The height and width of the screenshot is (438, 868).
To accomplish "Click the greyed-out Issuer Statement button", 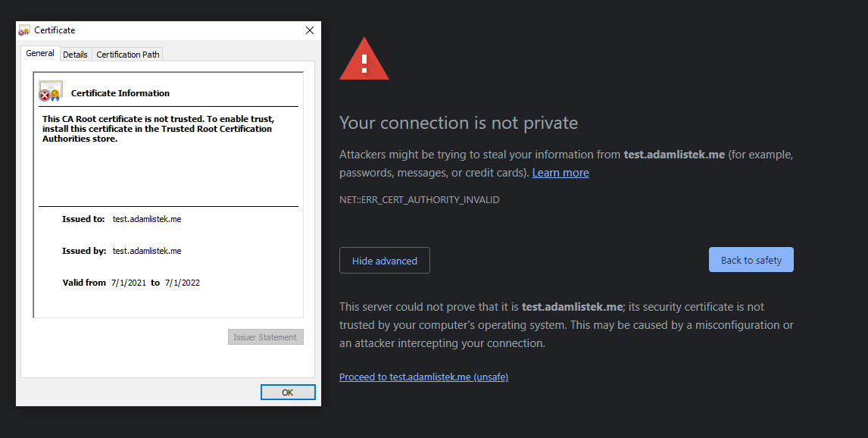I will tap(265, 336).
